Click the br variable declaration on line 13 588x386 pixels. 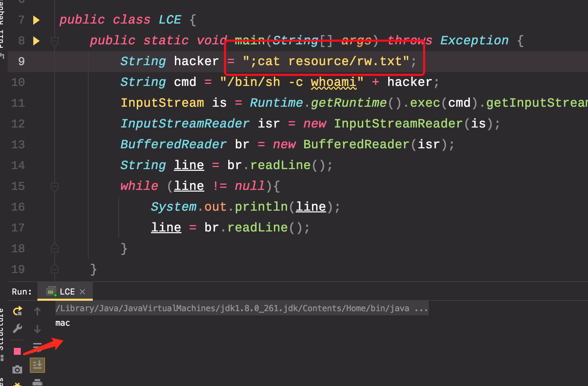tap(242, 144)
